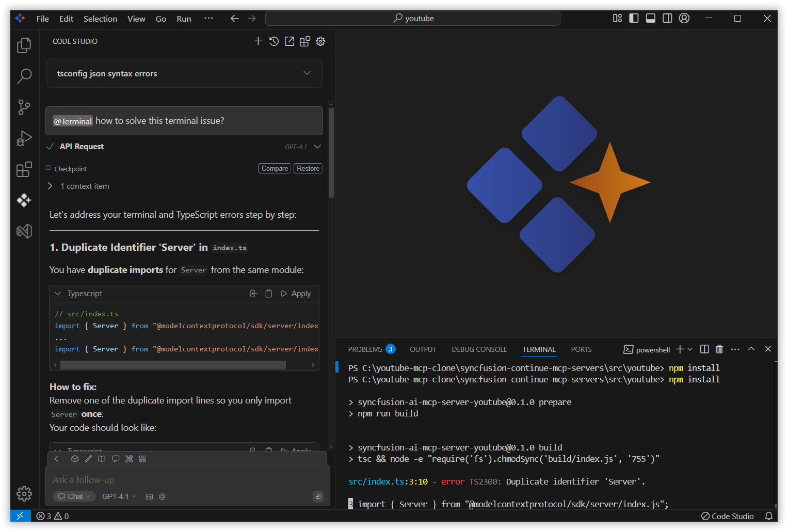Screen dimensions: 788x532
Task: Open Code Studio in editor pop-out icon
Action: (x=290, y=41)
